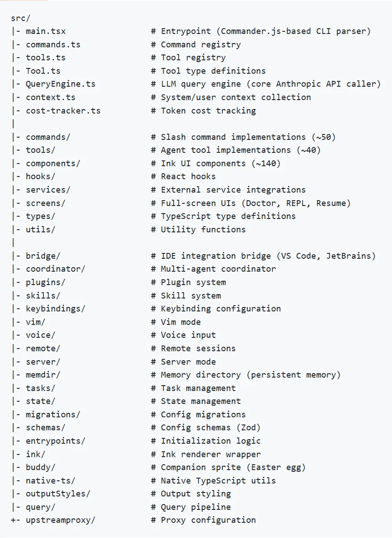Select the memdir/ directory

point(43,375)
